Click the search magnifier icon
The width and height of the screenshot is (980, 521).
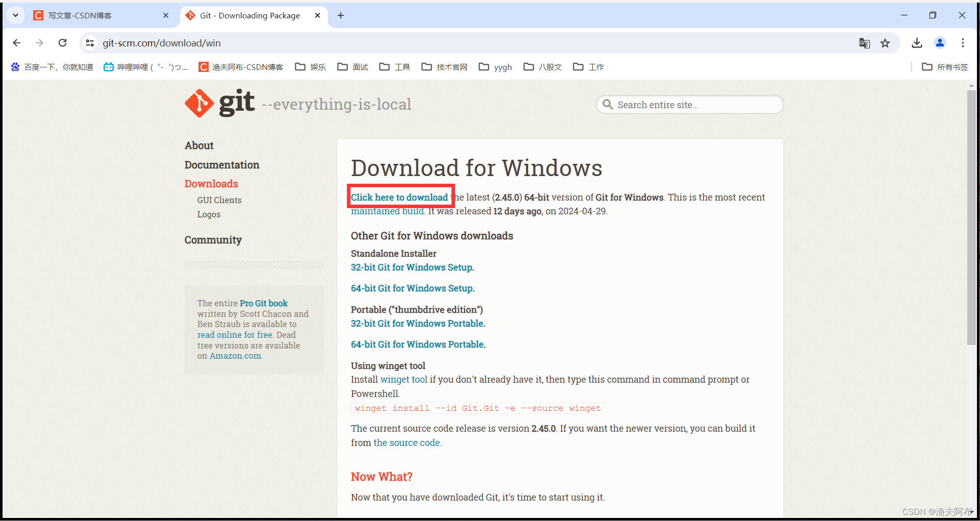pyautogui.click(x=607, y=105)
